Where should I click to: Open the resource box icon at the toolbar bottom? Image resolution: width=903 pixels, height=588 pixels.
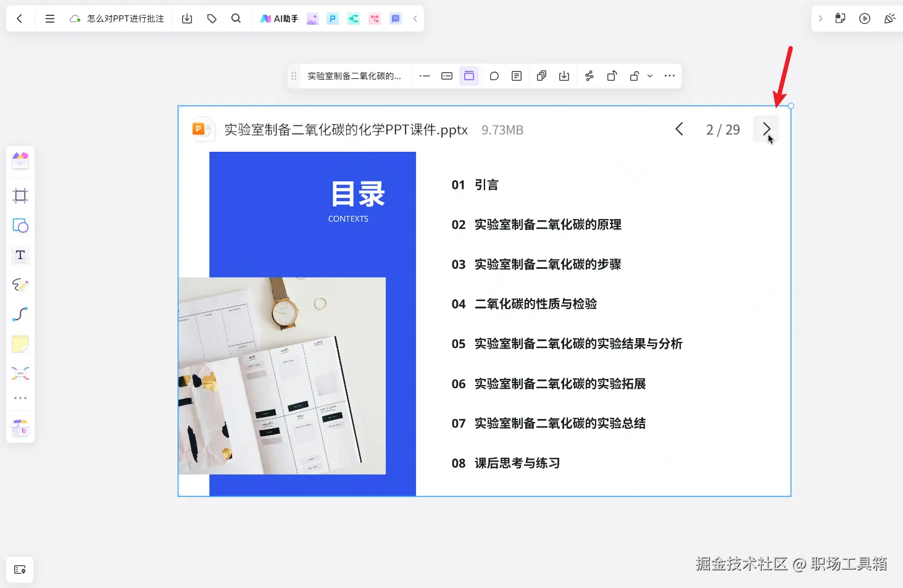click(x=20, y=427)
